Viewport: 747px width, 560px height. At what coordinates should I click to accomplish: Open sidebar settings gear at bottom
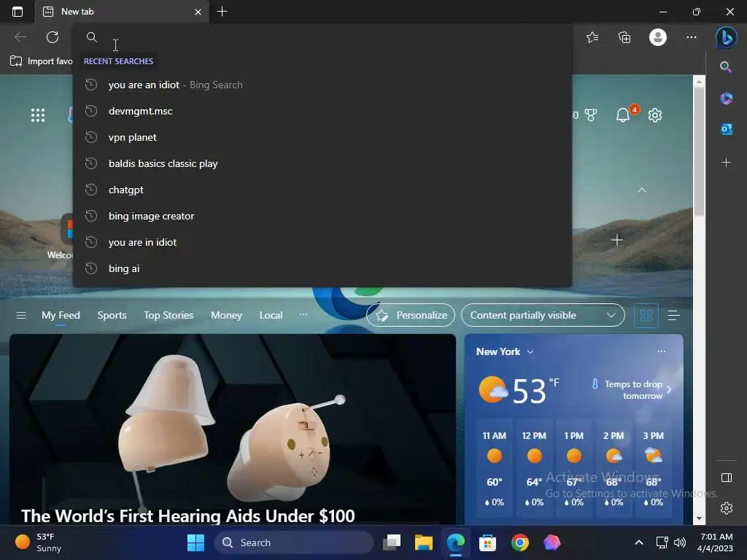pyautogui.click(x=727, y=508)
